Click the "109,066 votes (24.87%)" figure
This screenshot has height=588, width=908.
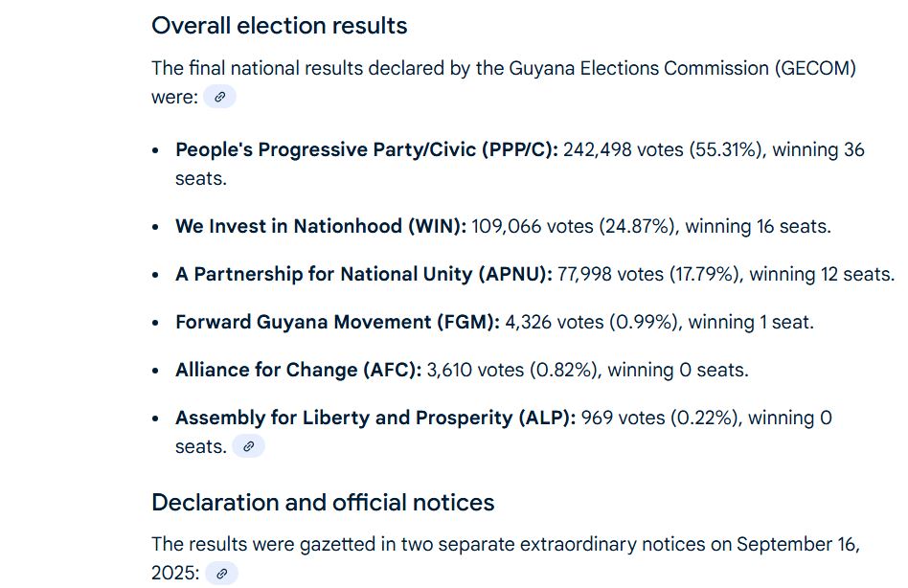point(574,226)
